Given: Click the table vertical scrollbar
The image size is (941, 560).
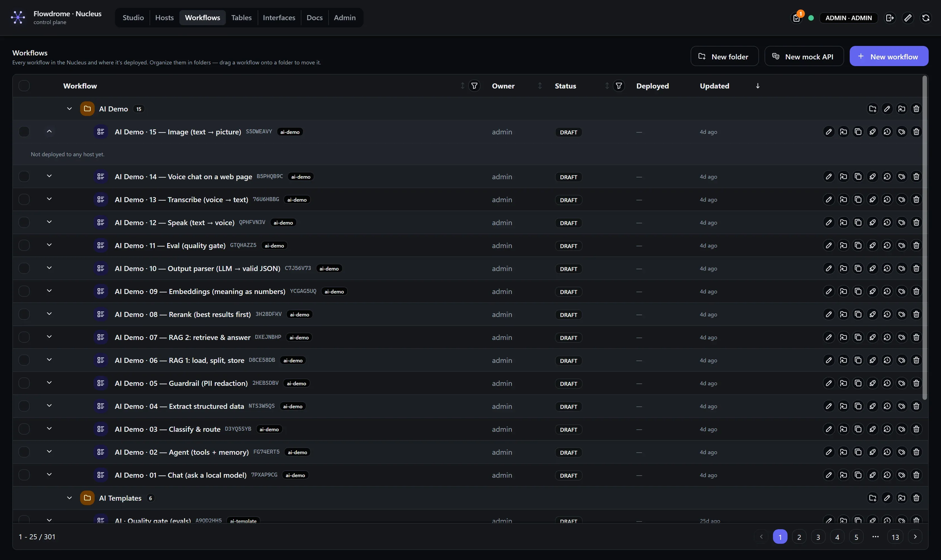Looking at the screenshot, I should pyautogui.click(x=924, y=238).
